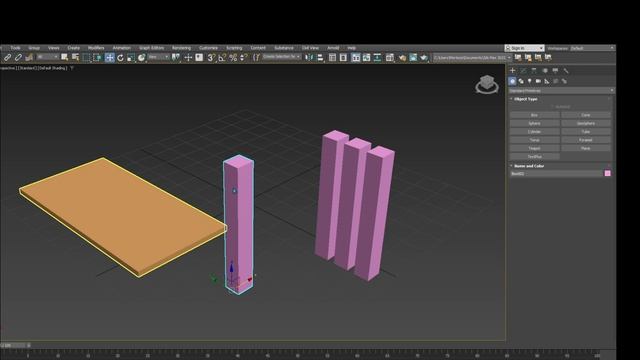Choose the Rectangular Selection Region icon
640x360 pixels.
pyautogui.click(x=86, y=58)
